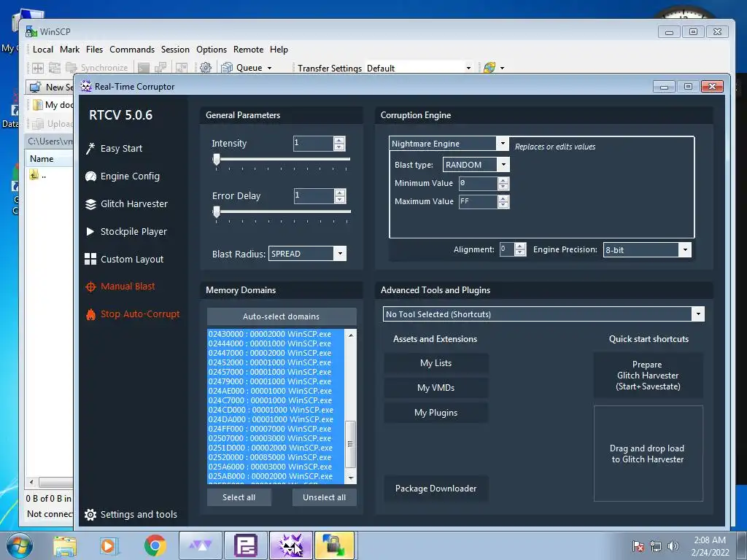747x560 pixels.
Task: Click Action Center flag tray icon
Action: (x=638, y=546)
